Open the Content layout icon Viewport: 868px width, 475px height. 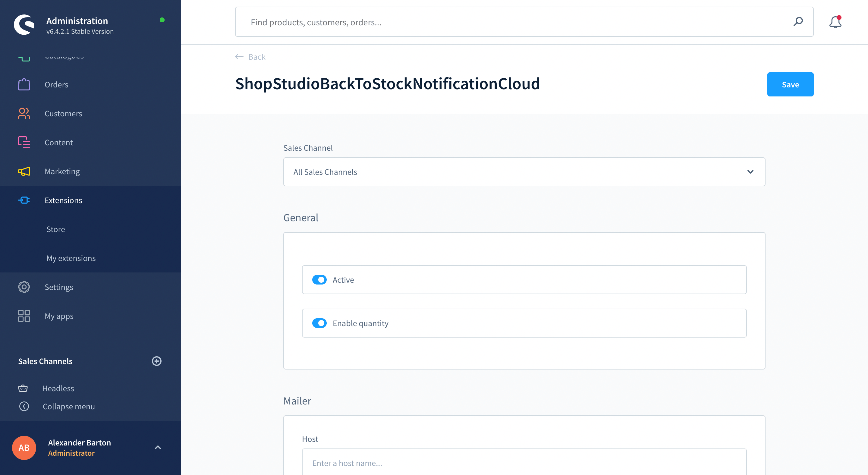(24, 143)
